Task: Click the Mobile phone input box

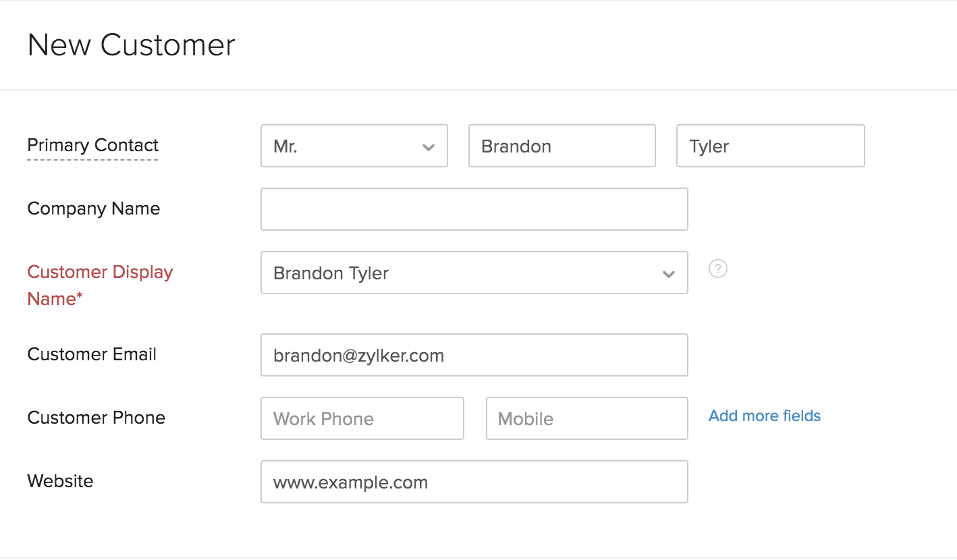Action: [586, 418]
